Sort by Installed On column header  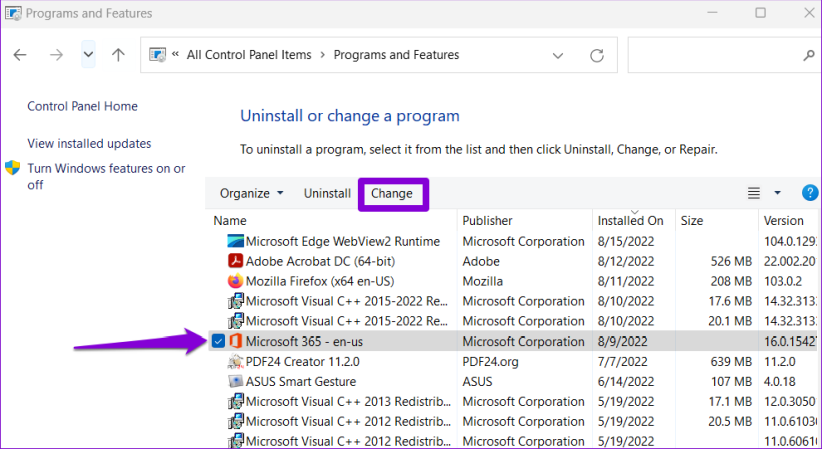click(631, 221)
